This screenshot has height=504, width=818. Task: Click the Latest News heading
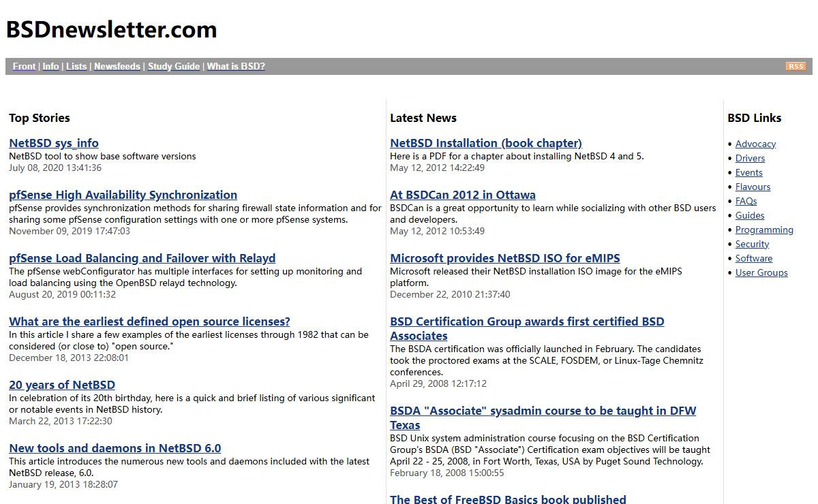click(423, 118)
